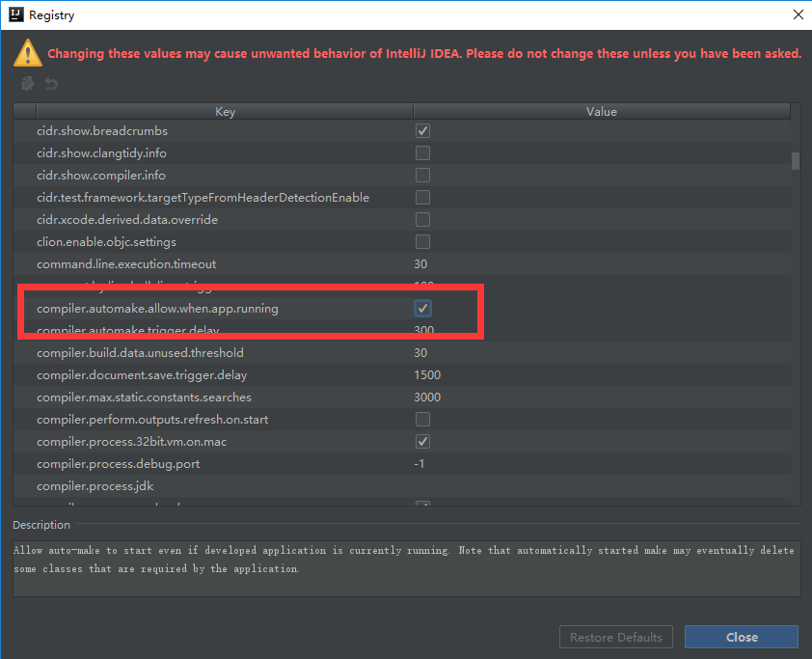Toggle the clion.enable.objc.settings checkbox
Screen dimensions: 812x659
422,242
